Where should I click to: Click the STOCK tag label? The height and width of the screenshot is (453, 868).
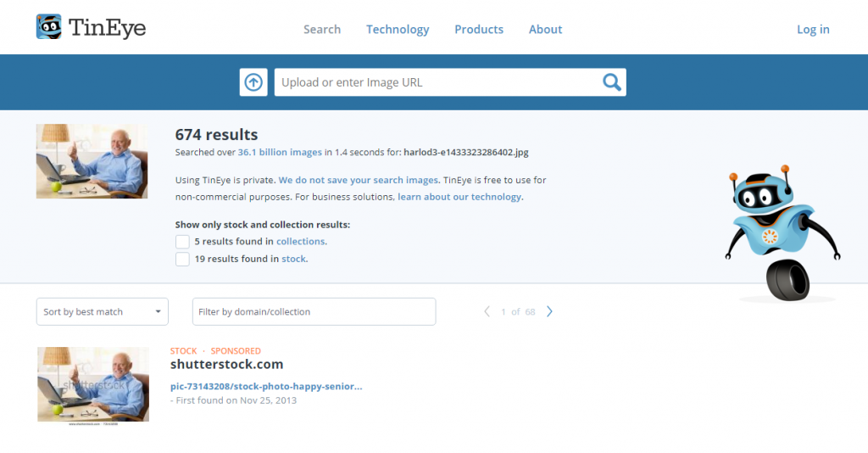click(183, 351)
